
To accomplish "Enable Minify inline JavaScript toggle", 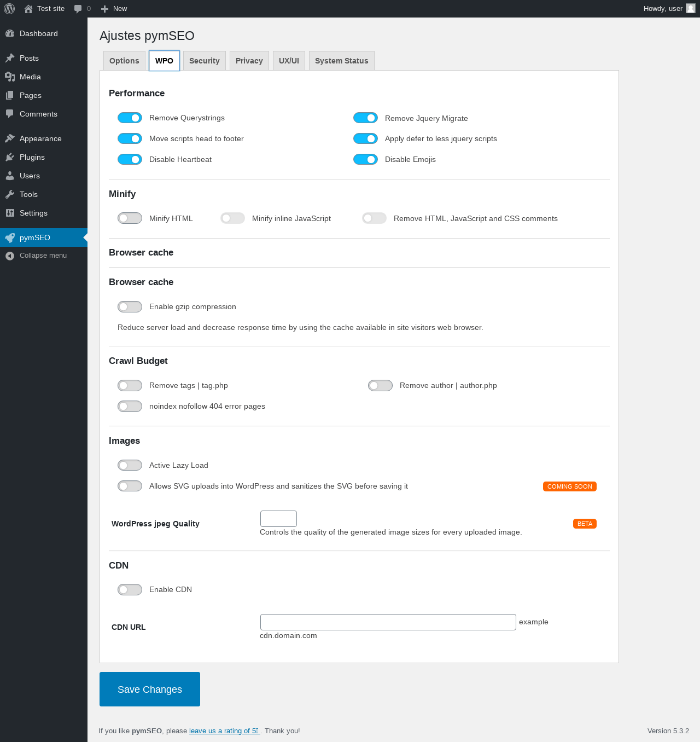I will tap(232, 218).
